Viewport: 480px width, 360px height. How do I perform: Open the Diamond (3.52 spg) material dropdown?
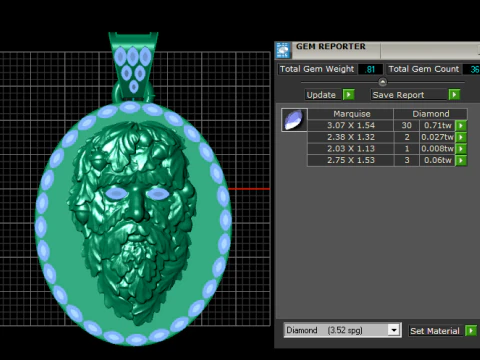tap(394, 330)
